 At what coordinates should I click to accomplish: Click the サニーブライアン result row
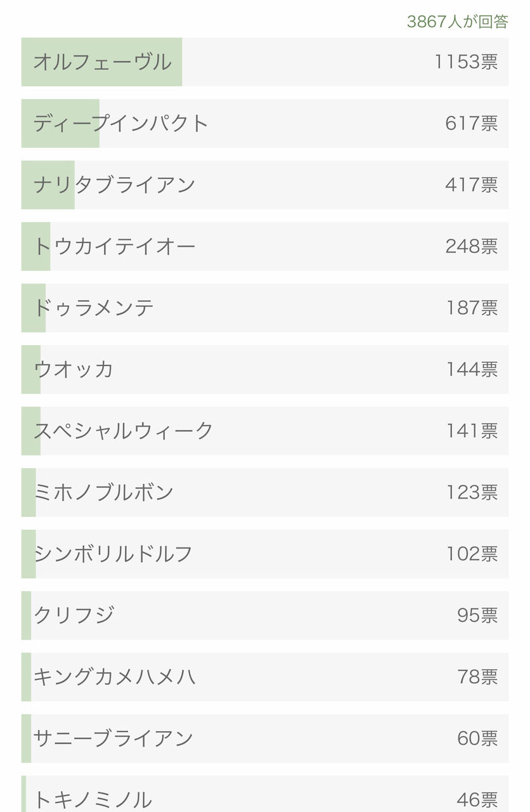tap(265, 738)
